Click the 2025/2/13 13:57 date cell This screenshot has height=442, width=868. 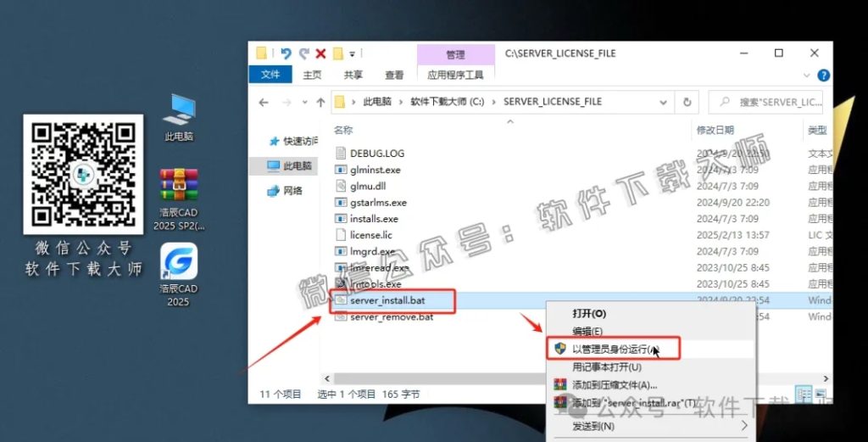tap(732, 235)
